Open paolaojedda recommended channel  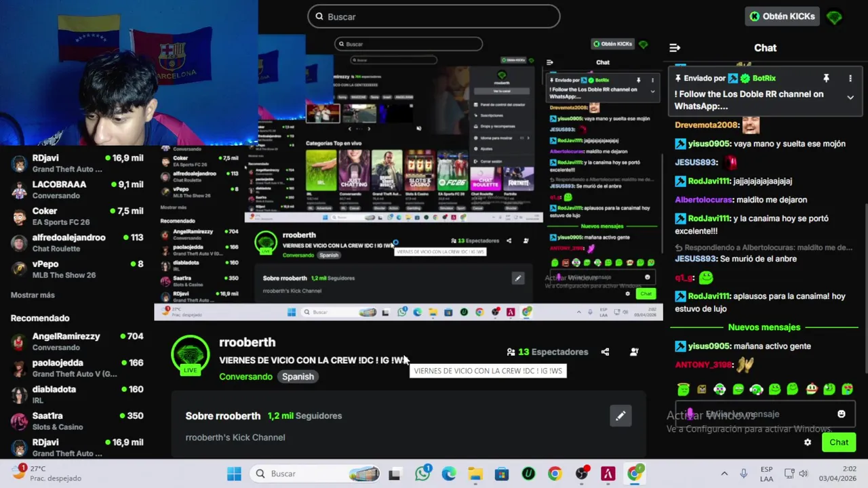(x=77, y=368)
